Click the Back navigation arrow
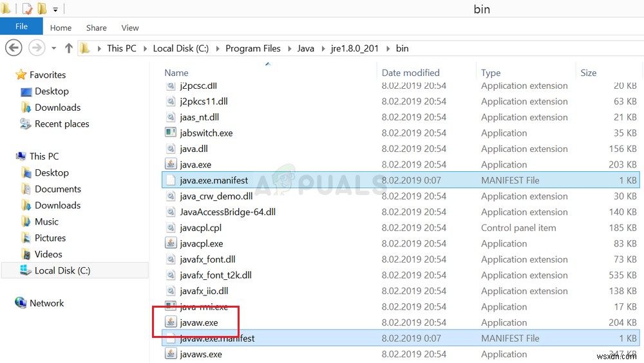This screenshot has width=644, height=363. click(14, 48)
